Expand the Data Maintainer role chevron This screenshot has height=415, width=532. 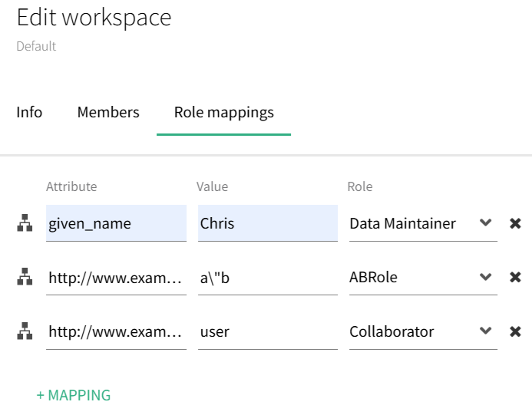point(485,222)
